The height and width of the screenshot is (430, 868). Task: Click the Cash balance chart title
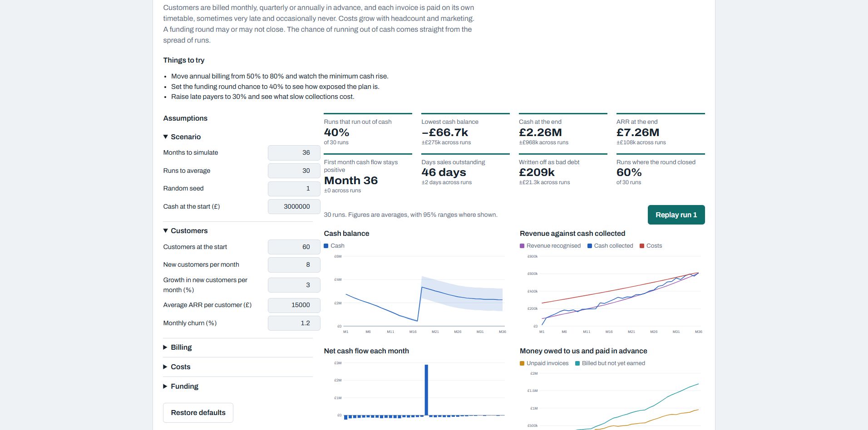click(346, 233)
